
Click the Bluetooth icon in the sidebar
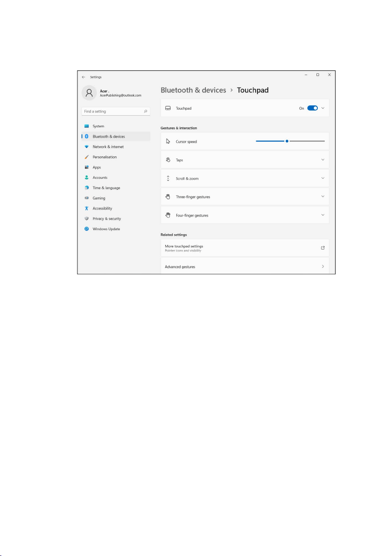(x=86, y=136)
